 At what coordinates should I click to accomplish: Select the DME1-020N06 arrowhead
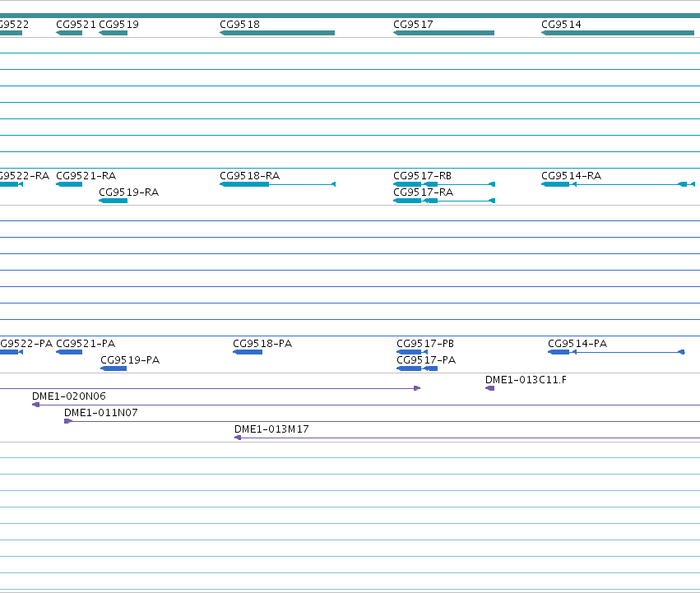coord(35,405)
